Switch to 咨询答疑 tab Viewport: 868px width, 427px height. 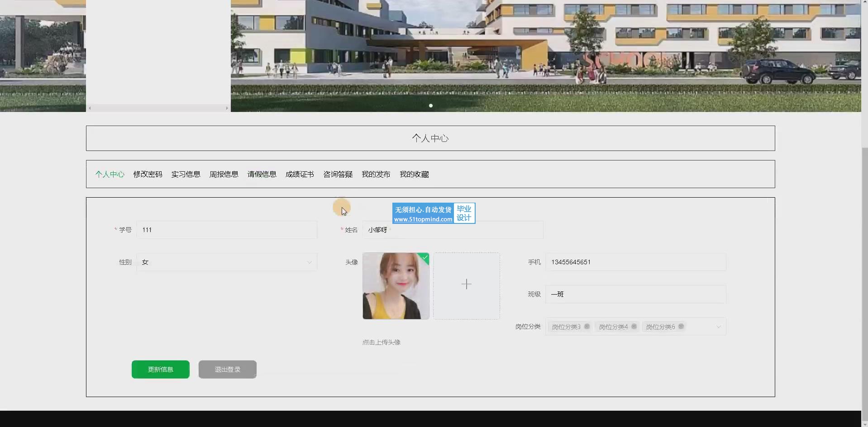[338, 174]
